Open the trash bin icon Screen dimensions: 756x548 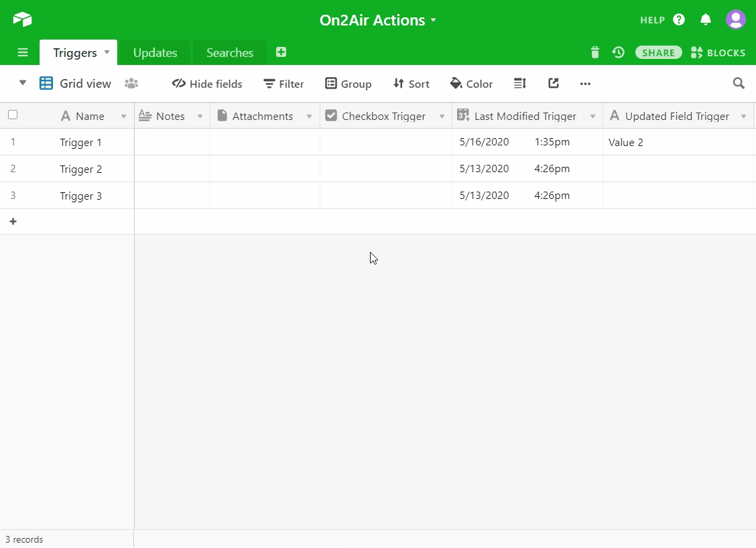click(594, 52)
